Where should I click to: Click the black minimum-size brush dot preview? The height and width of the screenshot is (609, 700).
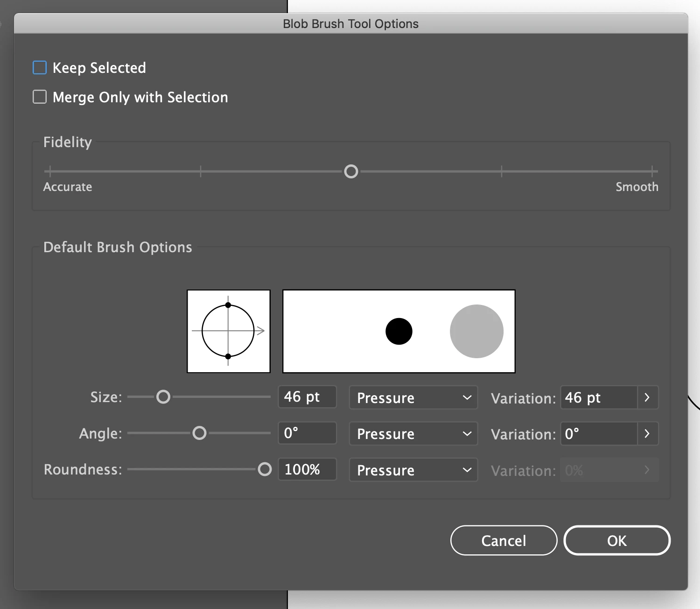tap(399, 331)
